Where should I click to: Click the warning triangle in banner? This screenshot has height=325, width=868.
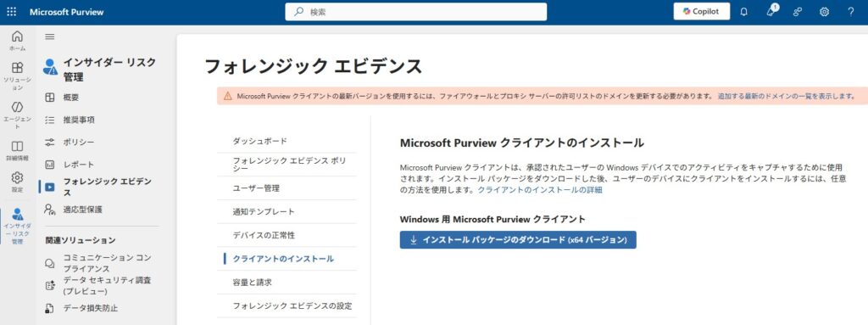coord(227,96)
